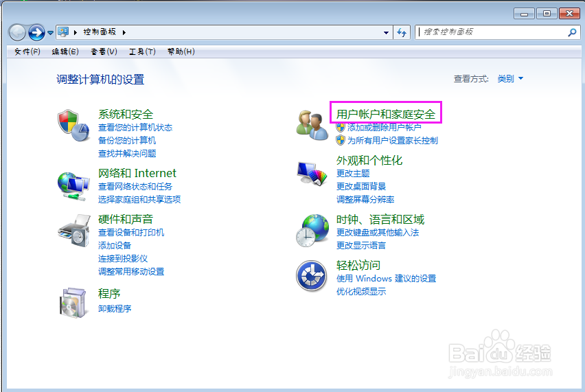
Task: Expand arrow after 控制面板 in breadcrumb
Action: point(124,32)
